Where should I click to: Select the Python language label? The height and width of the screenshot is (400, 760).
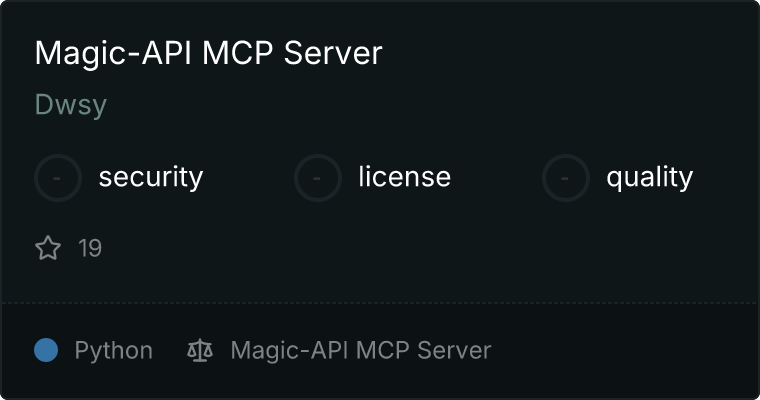click(113, 351)
